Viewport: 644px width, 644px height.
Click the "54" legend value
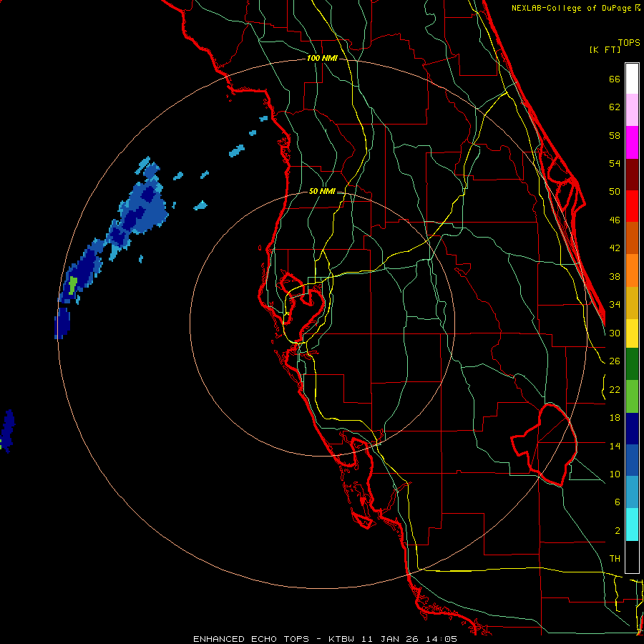pyautogui.click(x=615, y=163)
